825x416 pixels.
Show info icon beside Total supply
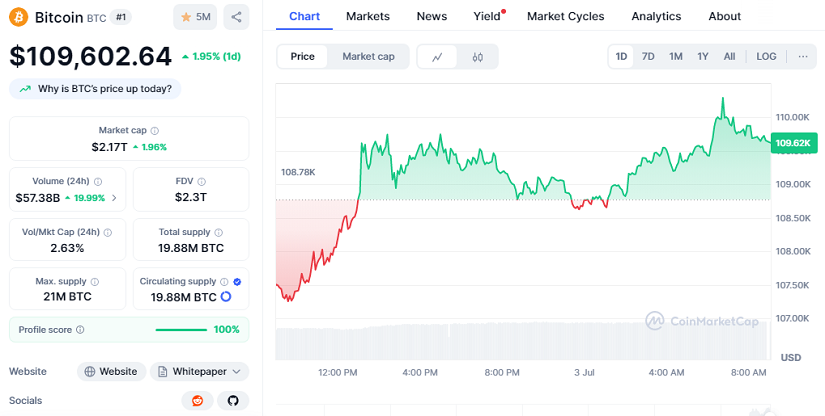tap(218, 232)
